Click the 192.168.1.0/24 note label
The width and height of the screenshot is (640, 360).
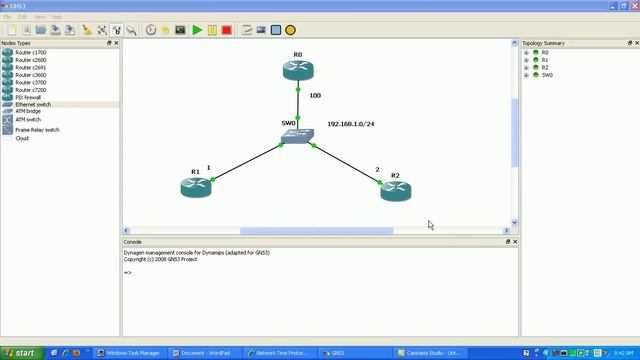pos(351,124)
